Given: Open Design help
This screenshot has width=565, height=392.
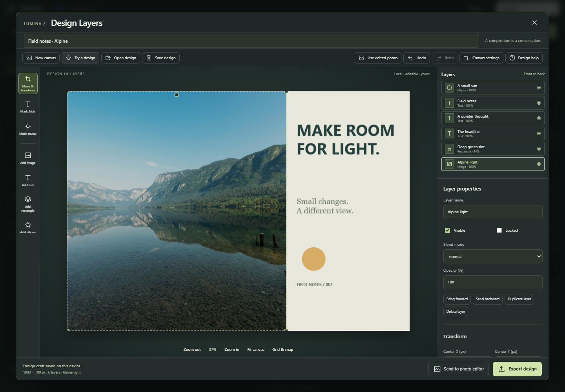Looking at the screenshot, I should [x=524, y=58].
